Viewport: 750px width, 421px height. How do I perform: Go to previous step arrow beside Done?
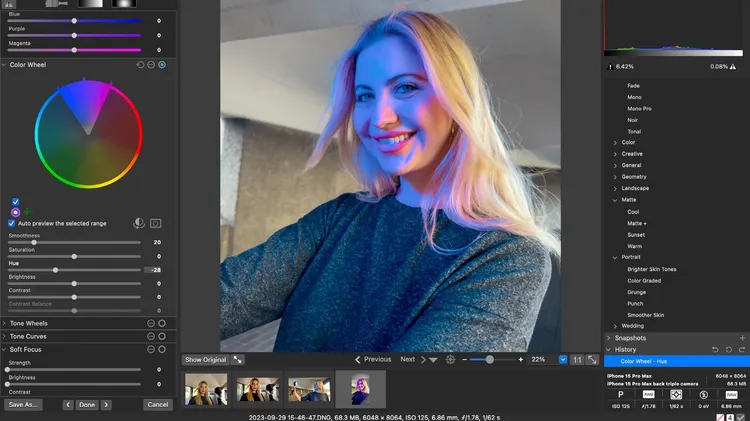[x=68, y=405]
